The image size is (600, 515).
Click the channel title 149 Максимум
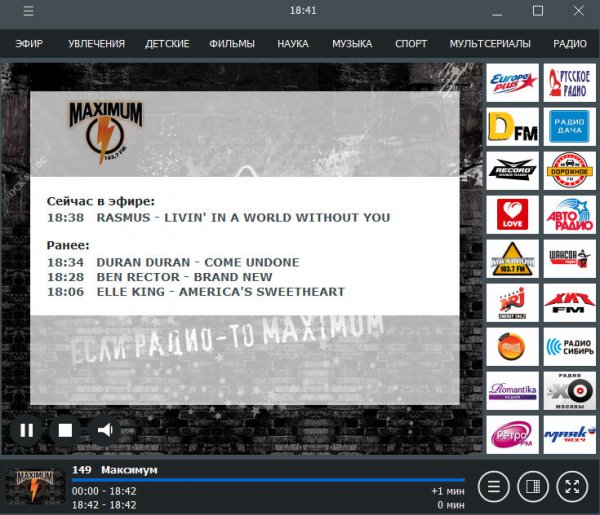coord(115,470)
